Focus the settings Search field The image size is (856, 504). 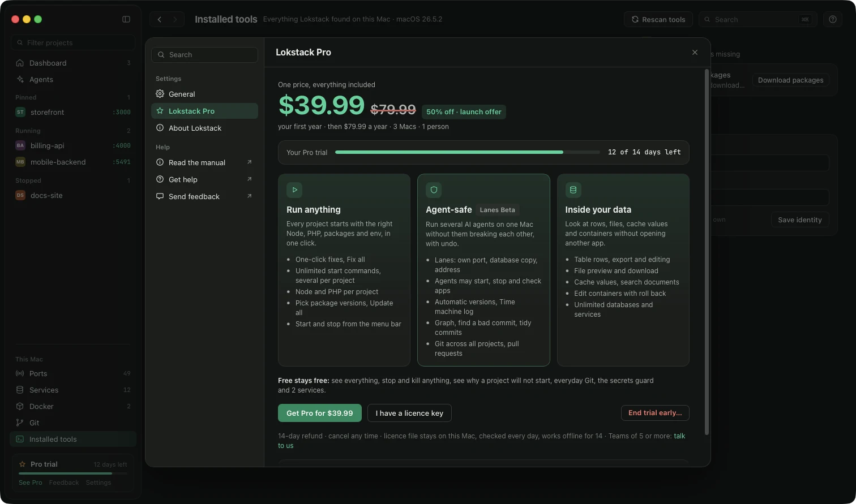204,55
